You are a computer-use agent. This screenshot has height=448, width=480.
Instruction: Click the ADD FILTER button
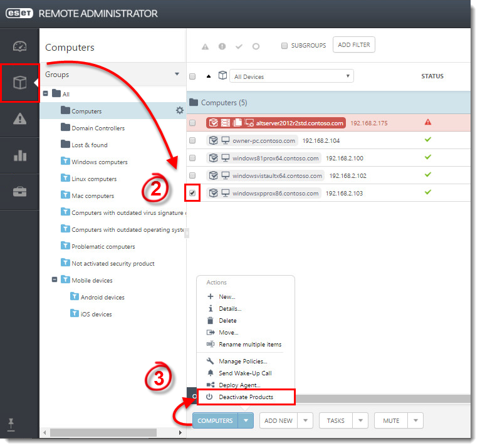click(x=354, y=44)
